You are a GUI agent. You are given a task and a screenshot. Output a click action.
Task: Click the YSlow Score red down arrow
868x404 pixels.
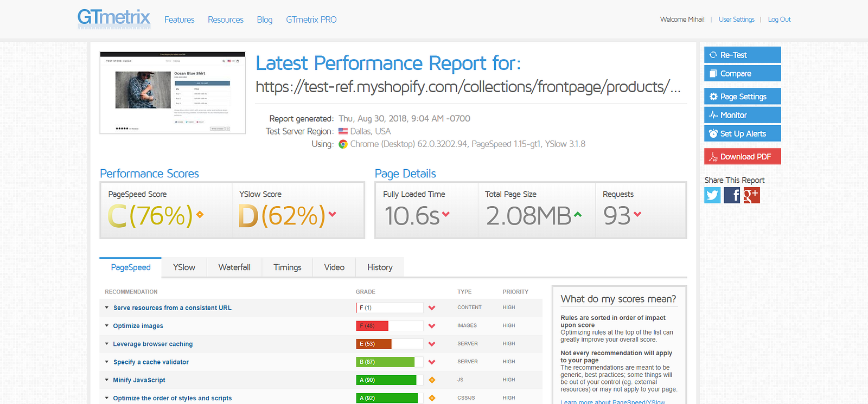tap(332, 214)
